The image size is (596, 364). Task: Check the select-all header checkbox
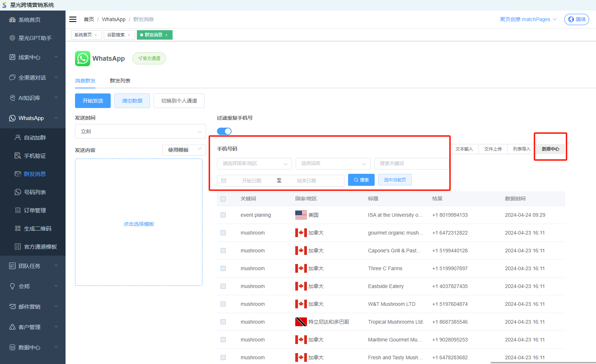(x=223, y=199)
